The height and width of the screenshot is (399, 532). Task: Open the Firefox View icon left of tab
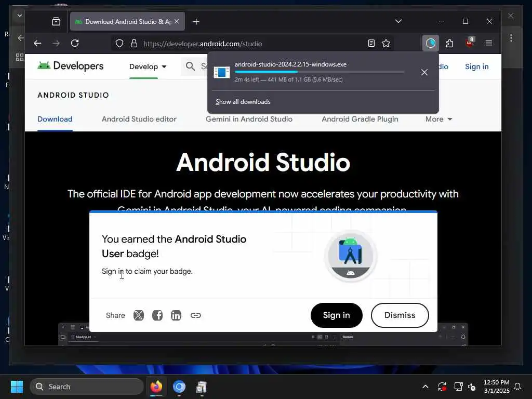tap(56, 22)
